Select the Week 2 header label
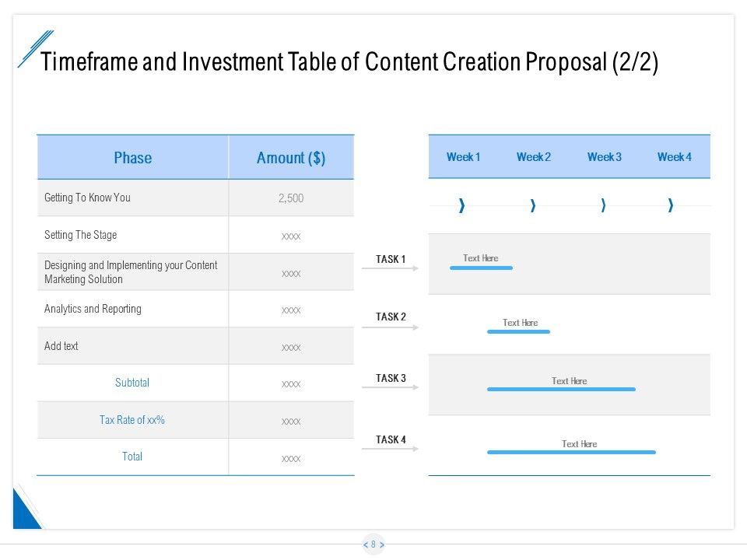This screenshot has height=560, width=747. pos(534,156)
